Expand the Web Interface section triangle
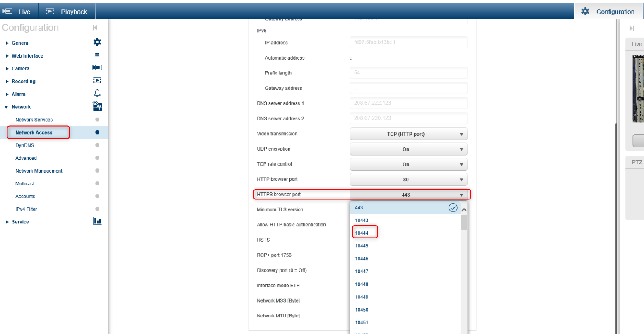The image size is (644, 334). tap(7, 56)
